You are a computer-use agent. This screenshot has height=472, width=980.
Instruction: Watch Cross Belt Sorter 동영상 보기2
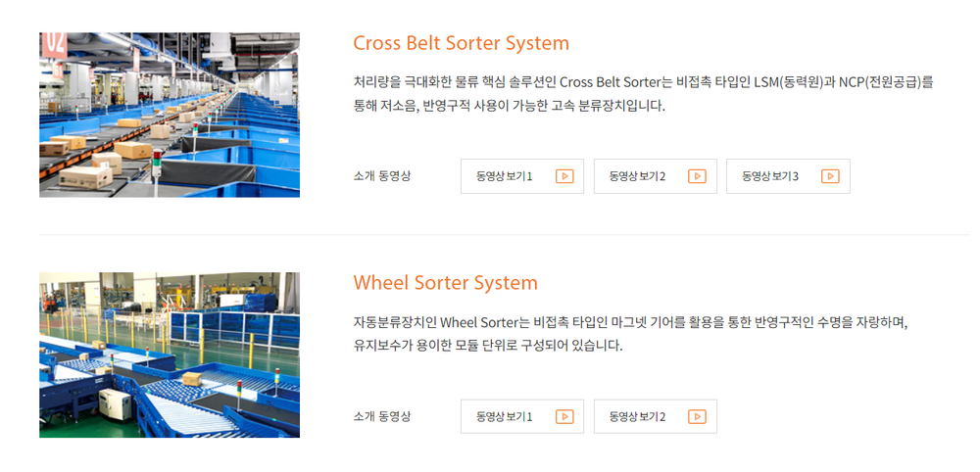[655, 176]
